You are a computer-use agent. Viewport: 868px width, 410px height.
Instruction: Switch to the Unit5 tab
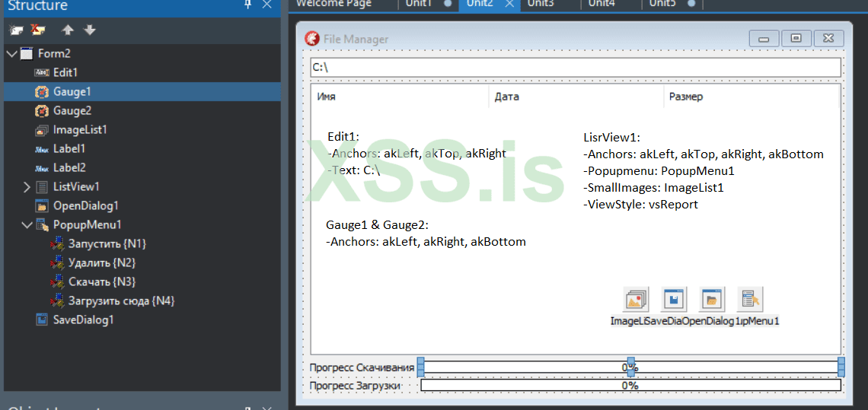point(662,3)
